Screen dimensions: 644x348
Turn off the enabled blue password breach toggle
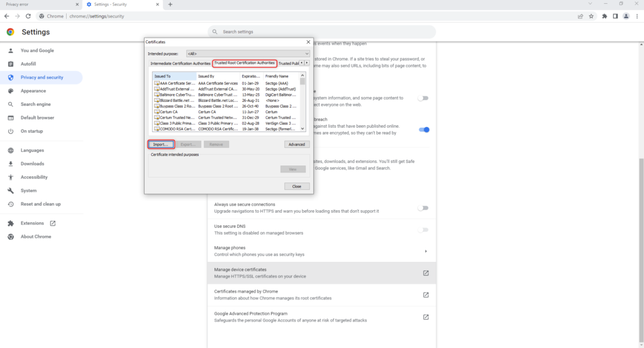pos(424,130)
